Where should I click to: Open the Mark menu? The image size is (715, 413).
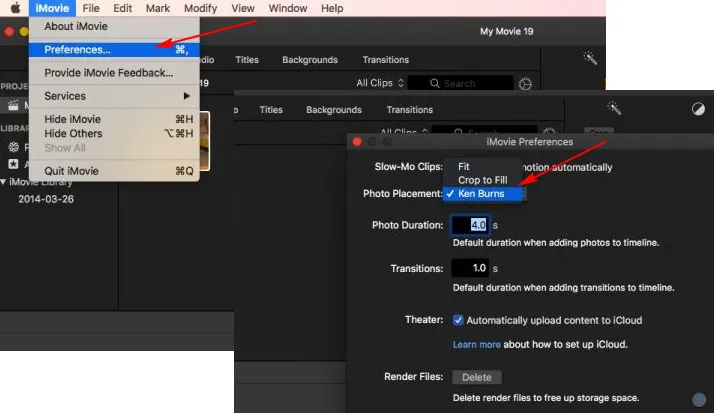click(x=158, y=8)
